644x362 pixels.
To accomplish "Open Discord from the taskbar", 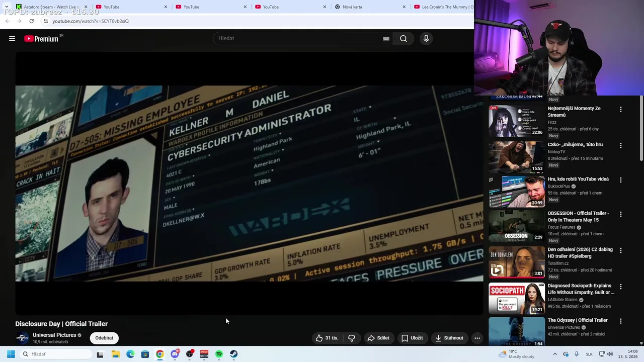I will [x=175, y=354].
